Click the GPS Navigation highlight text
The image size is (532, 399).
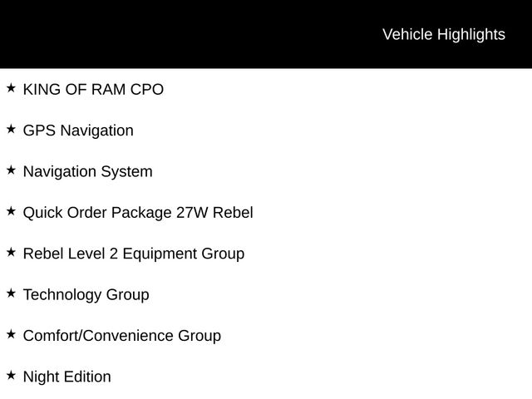point(78,131)
